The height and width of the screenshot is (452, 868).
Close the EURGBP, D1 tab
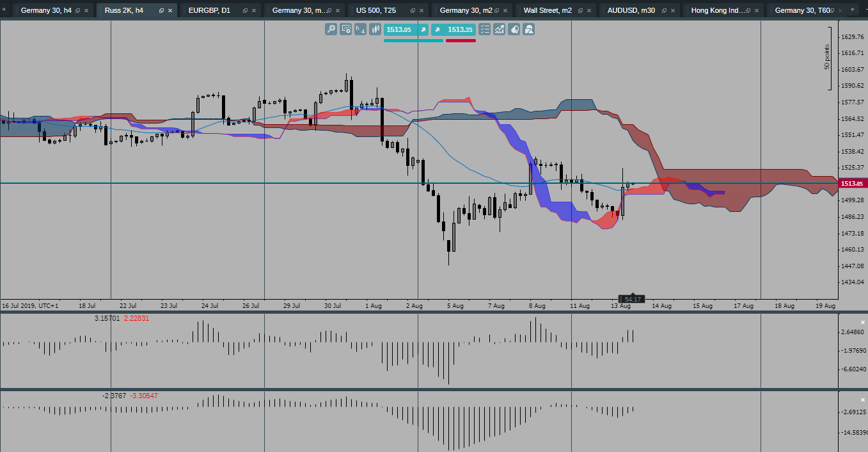tap(254, 11)
